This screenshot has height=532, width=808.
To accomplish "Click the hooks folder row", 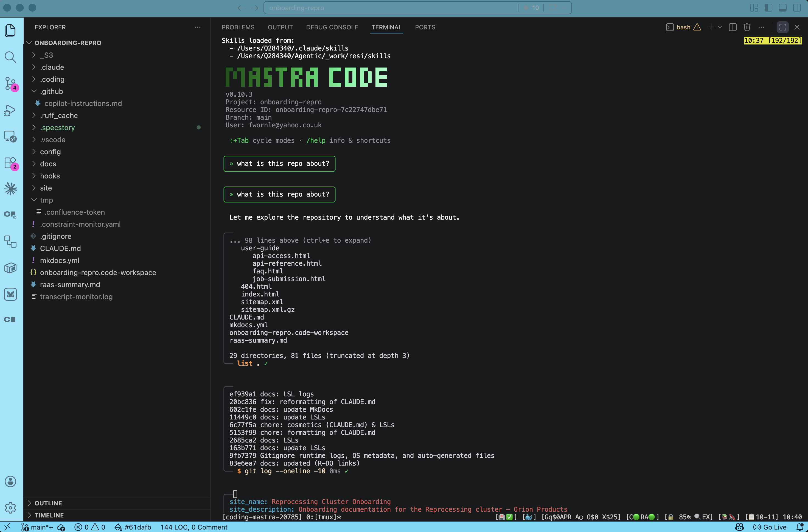I will 117,176.
